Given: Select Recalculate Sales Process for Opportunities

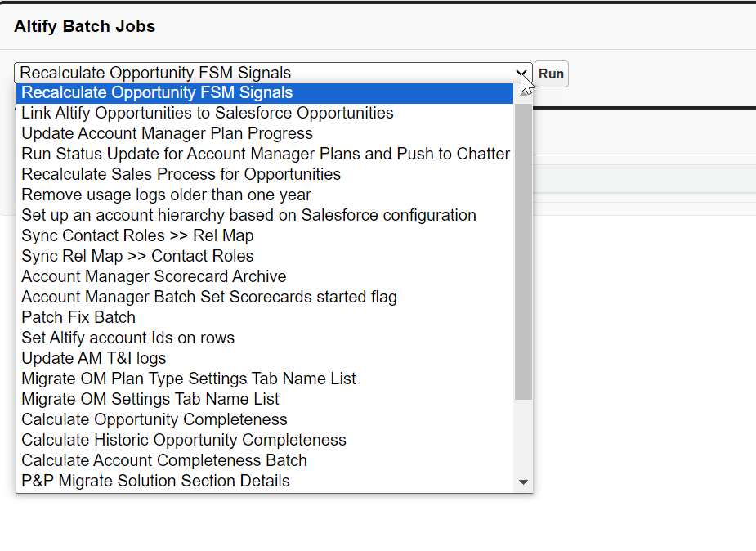Looking at the screenshot, I should [265, 174].
